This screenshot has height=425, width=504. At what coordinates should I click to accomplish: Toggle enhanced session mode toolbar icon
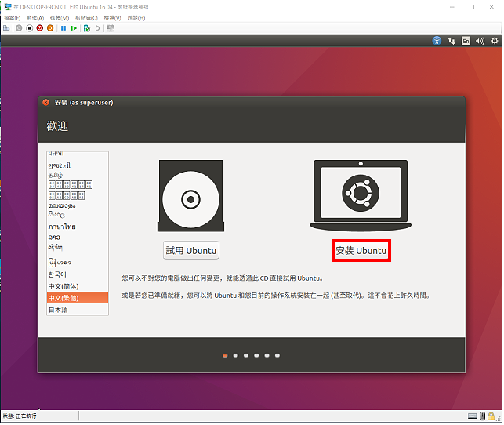pyautogui.click(x=111, y=28)
